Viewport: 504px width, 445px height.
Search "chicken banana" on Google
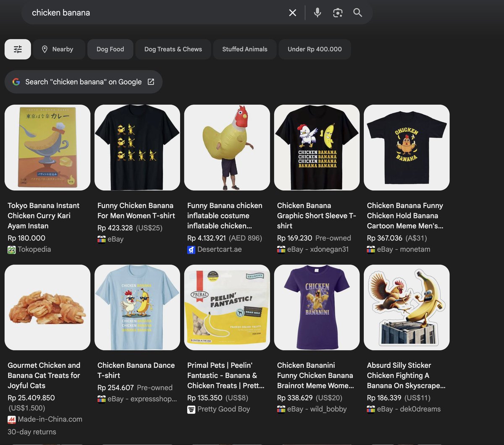point(84,82)
